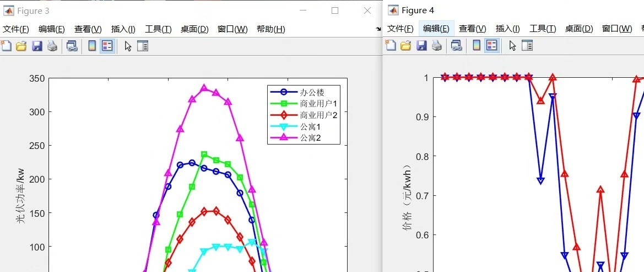The height and width of the screenshot is (272, 644).
Task: Click tick label 0.7 in Figure 4
Action: pyautogui.click(x=423, y=195)
